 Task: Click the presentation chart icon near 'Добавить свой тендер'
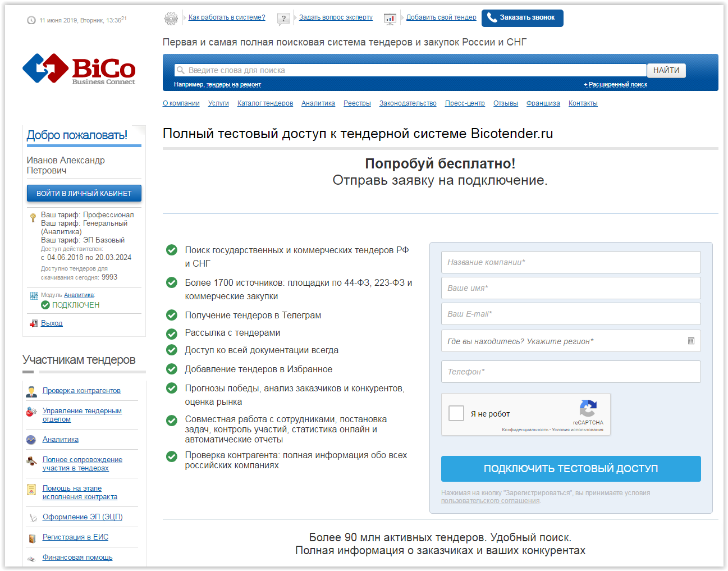[x=390, y=19]
